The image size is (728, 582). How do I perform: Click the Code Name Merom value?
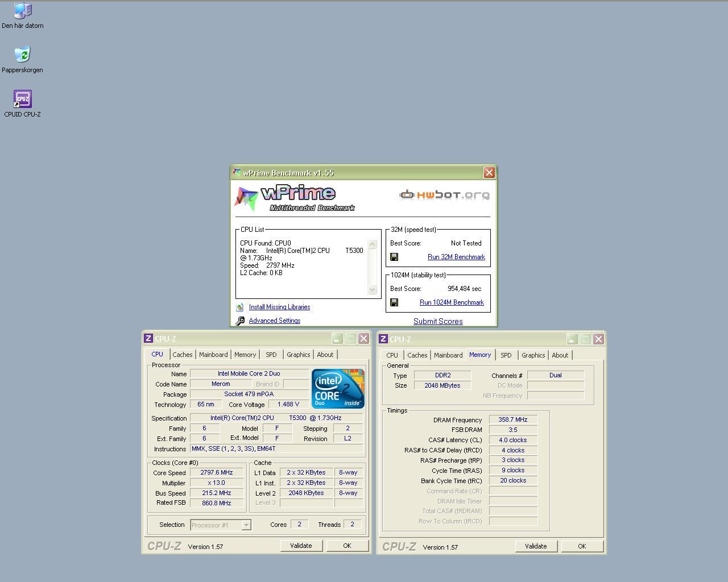(x=221, y=384)
